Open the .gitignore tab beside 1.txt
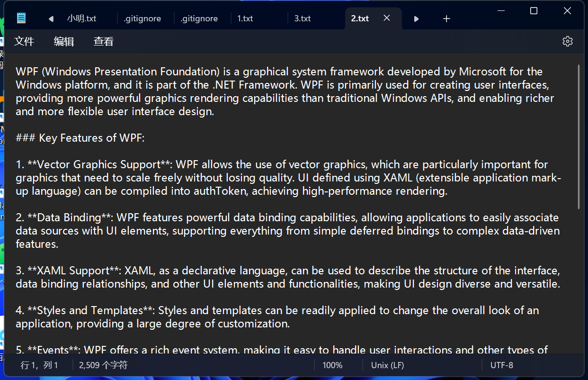 [x=199, y=18]
